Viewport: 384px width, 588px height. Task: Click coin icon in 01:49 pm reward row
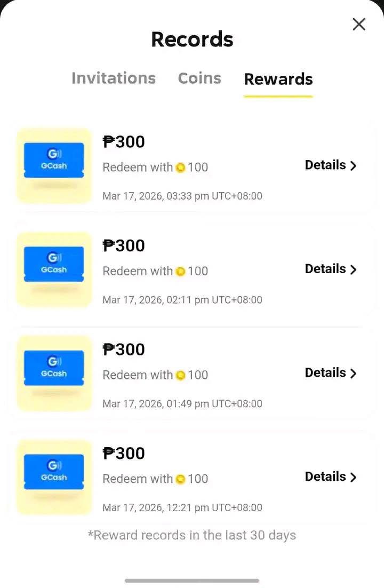coord(181,376)
